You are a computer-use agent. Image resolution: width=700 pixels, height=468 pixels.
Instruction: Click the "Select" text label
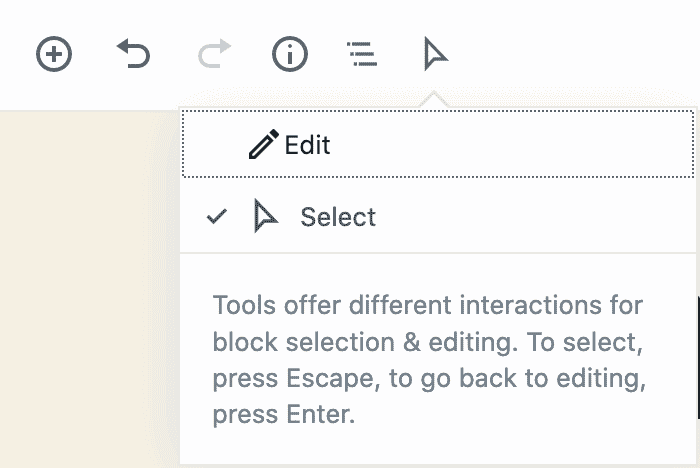coord(338,217)
